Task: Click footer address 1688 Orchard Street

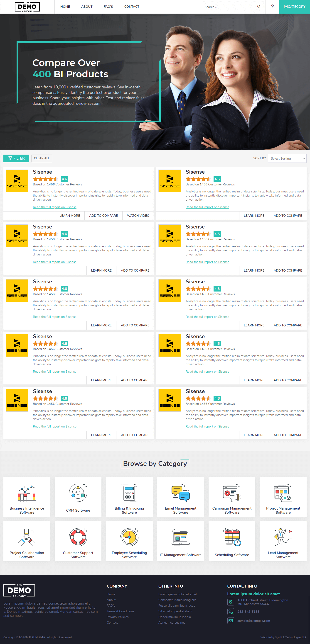Action: (263, 602)
